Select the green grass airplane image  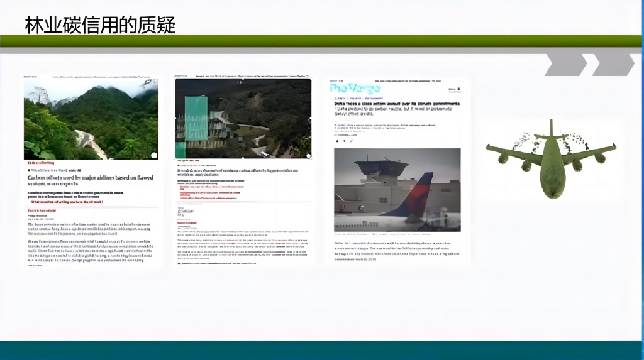pyautogui.click(x=551, y=160)
